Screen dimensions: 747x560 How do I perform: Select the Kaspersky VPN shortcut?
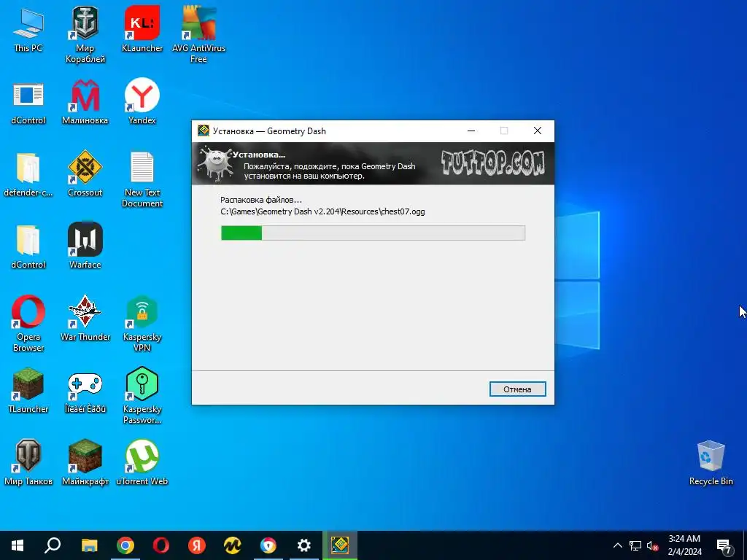pos(142,324)
